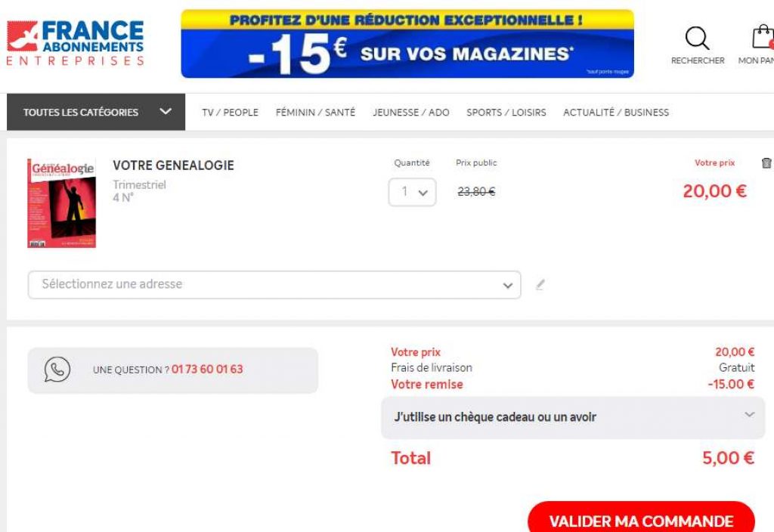Click the phone number 01 73 60 01 63
The image size is (774, 532).
coord(207,369)
